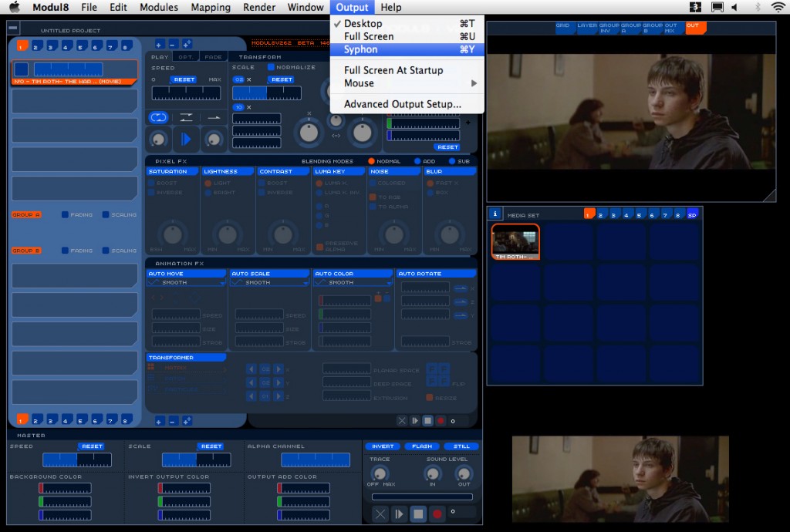Add a new layer set with top plus icon
This screenshot has height=532, width=790.
click(x=159, y=44)
